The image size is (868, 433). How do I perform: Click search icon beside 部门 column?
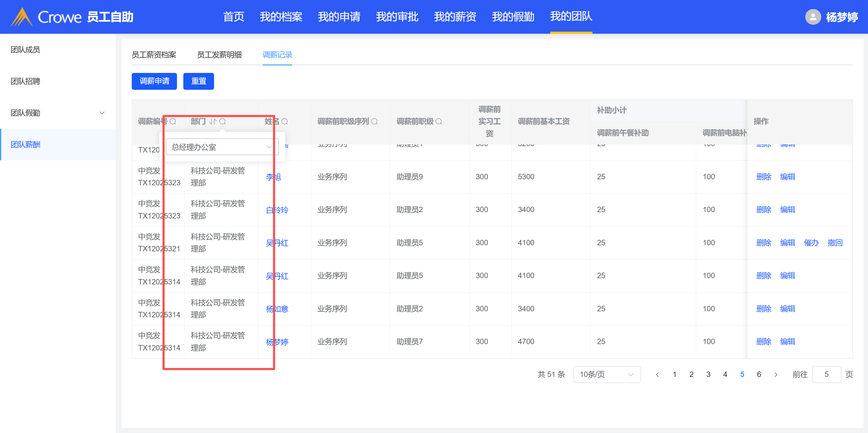point(223,121)
